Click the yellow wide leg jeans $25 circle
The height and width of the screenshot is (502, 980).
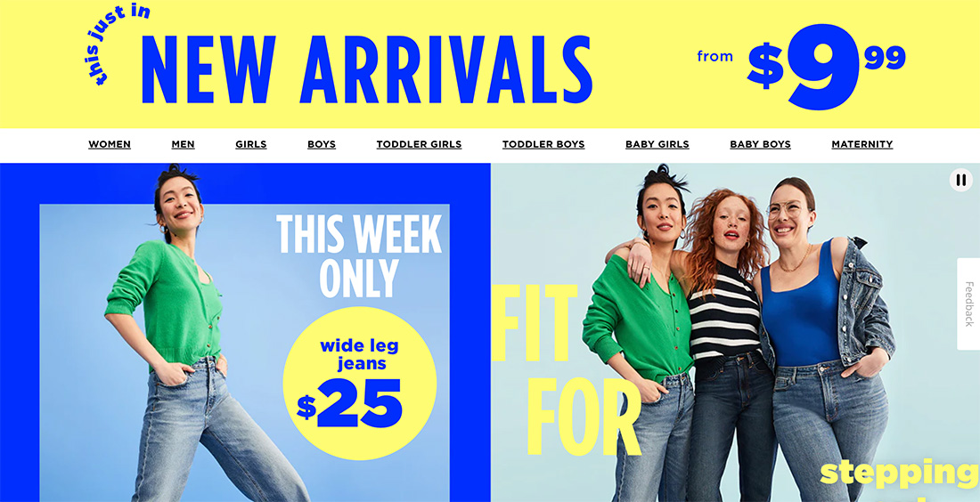click(x=359, y=384)
